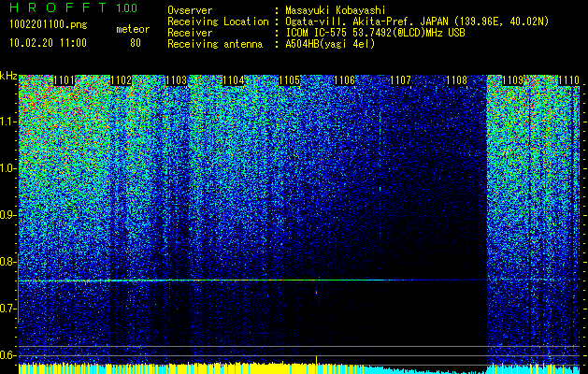The width and height of the screenshot is (588, 374).
Task: Click the 0.8 kHz axis tick label
Action: (7, 262)
